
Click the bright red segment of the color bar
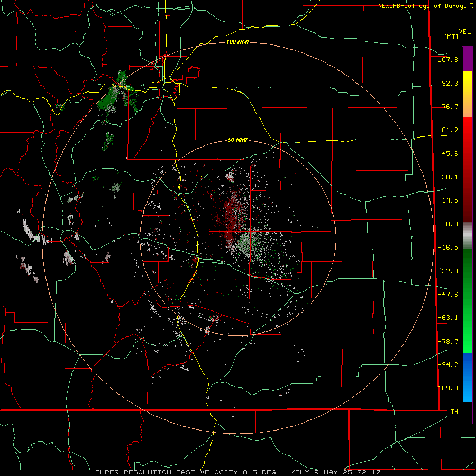click(x=467, y=130)
